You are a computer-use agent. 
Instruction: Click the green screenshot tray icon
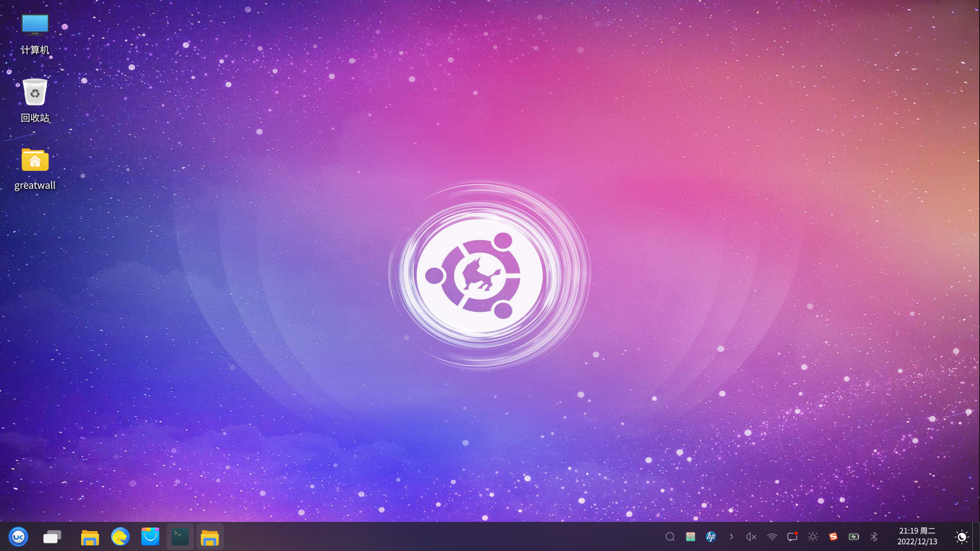(691, 537)
